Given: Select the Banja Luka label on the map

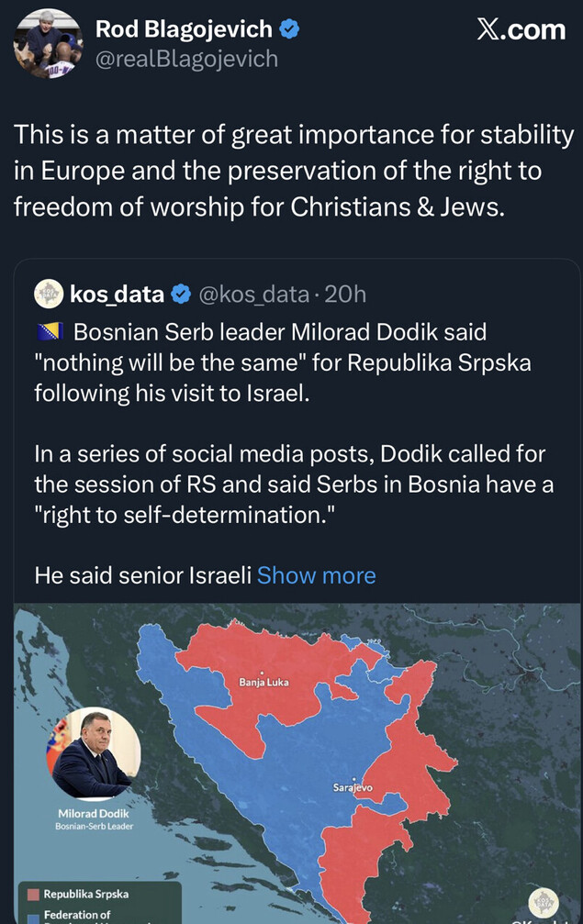Looking at the screenshot, I should point(263,682).
